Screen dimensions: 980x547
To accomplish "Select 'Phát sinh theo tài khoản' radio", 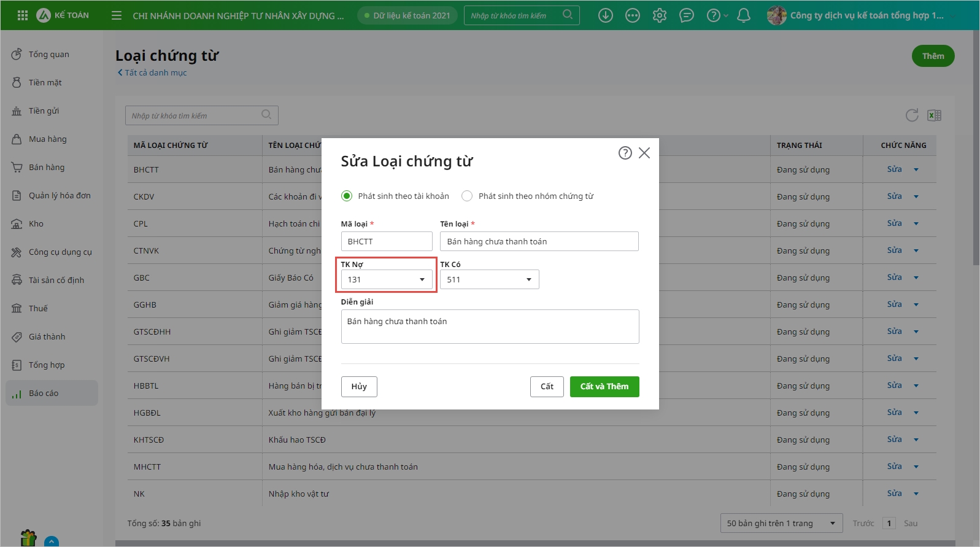I will click(347, 196).
